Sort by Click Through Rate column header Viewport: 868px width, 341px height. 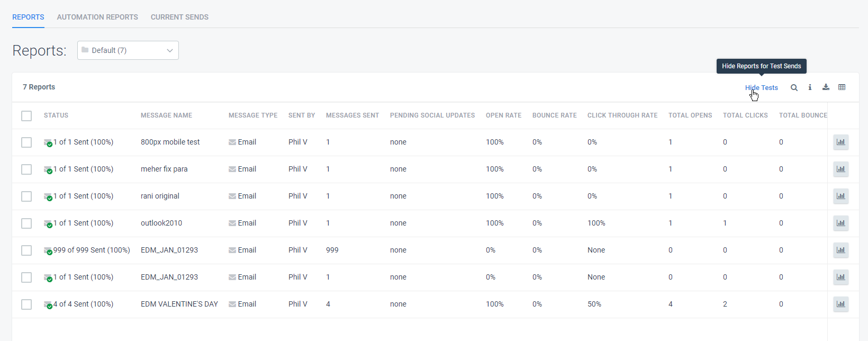622,115
